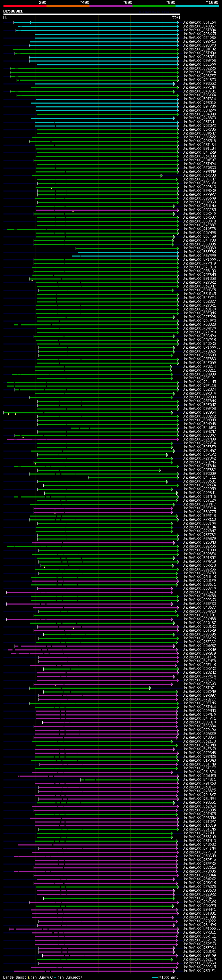Screen dimensions: 222x980
Task: Select the UniRef100_C5WV87 label
Action: click(199, 646)
